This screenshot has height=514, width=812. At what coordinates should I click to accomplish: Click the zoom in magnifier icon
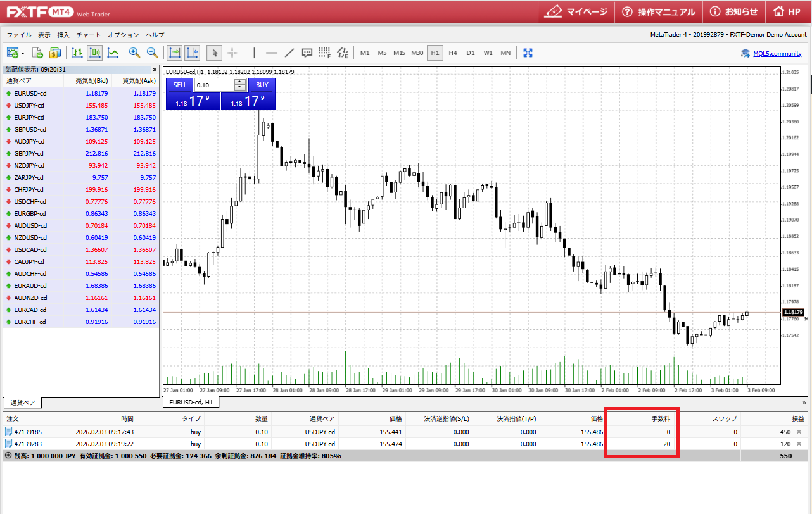point(134,53)
